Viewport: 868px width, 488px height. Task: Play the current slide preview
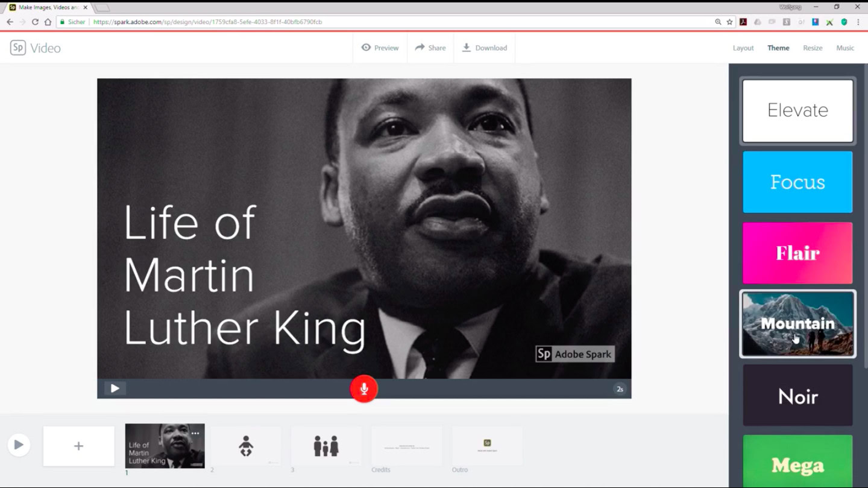tap(115, 388)
